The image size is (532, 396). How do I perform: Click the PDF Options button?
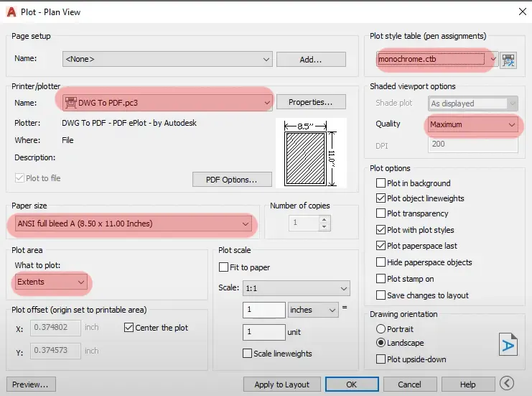click(232, 179)
